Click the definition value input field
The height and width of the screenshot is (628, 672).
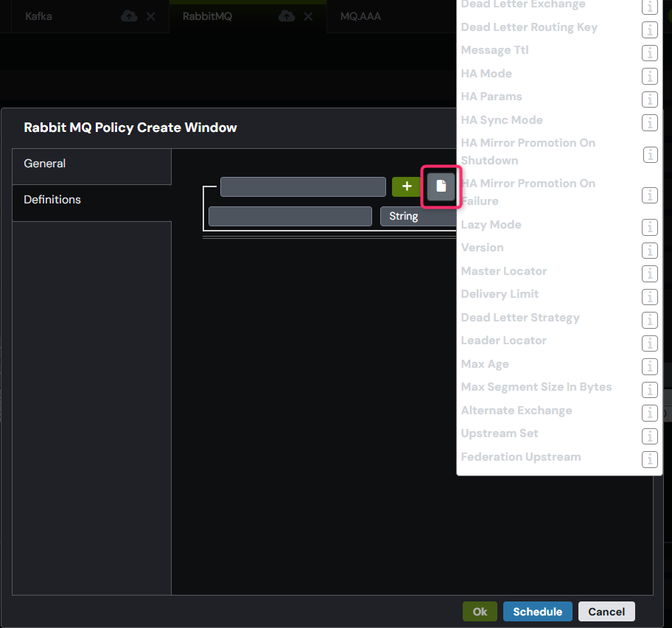point(290,216)
